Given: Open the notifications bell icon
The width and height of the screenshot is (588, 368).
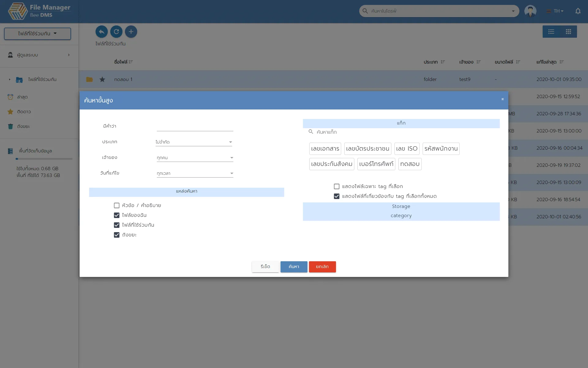Looking at the screenshot, I should (578, 11).
